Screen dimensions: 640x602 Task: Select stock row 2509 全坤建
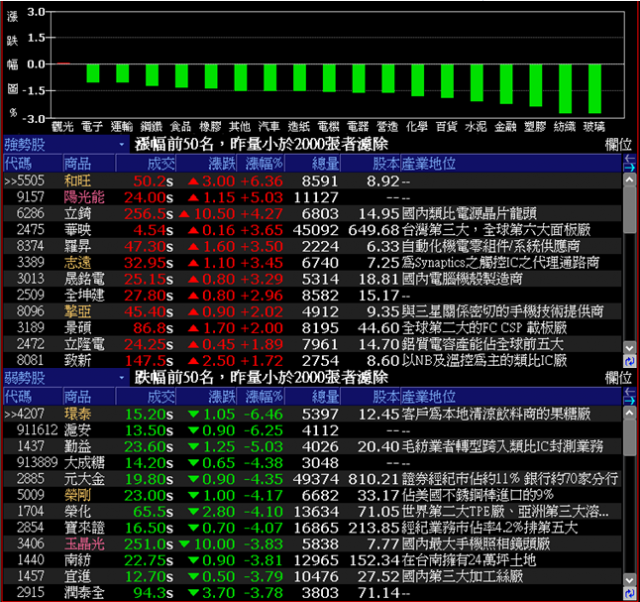pyautogui.click(x=312, y=295)
